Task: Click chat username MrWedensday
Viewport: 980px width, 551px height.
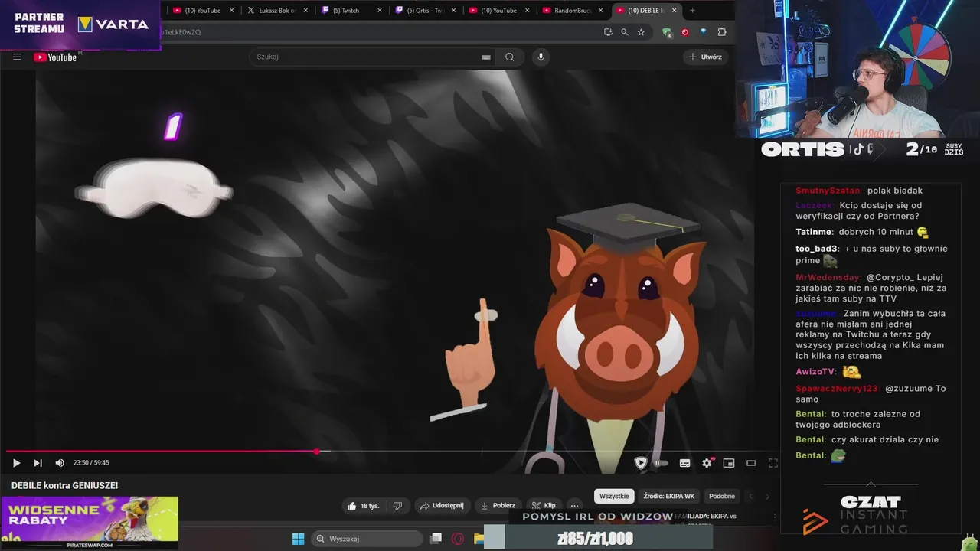Action: [x=828, y=277]
